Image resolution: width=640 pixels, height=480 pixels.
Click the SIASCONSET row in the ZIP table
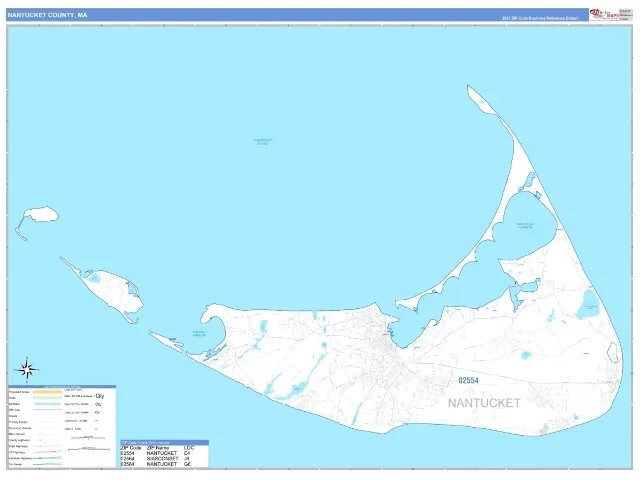[x=164, y=458]
